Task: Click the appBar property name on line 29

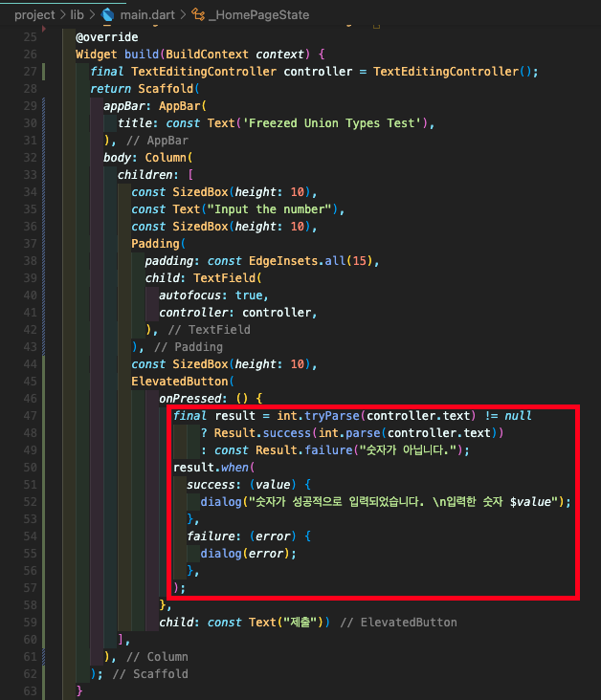Action: point(124,106)
